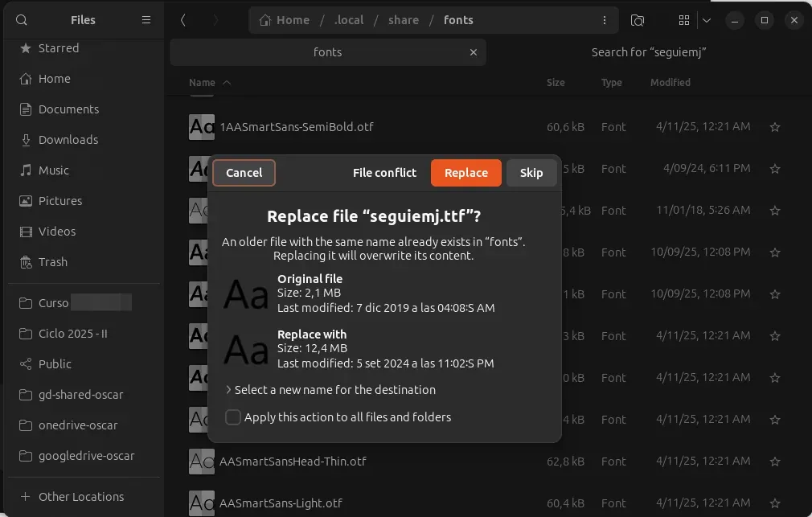Click the Replace button
Viewport: 812px width, 517px height.
465,173
